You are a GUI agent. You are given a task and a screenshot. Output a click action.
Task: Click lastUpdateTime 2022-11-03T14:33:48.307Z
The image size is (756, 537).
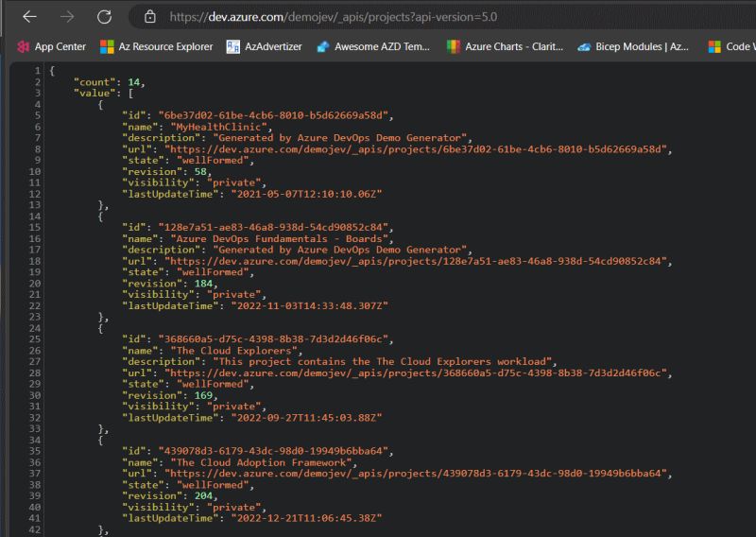point(310,306)
